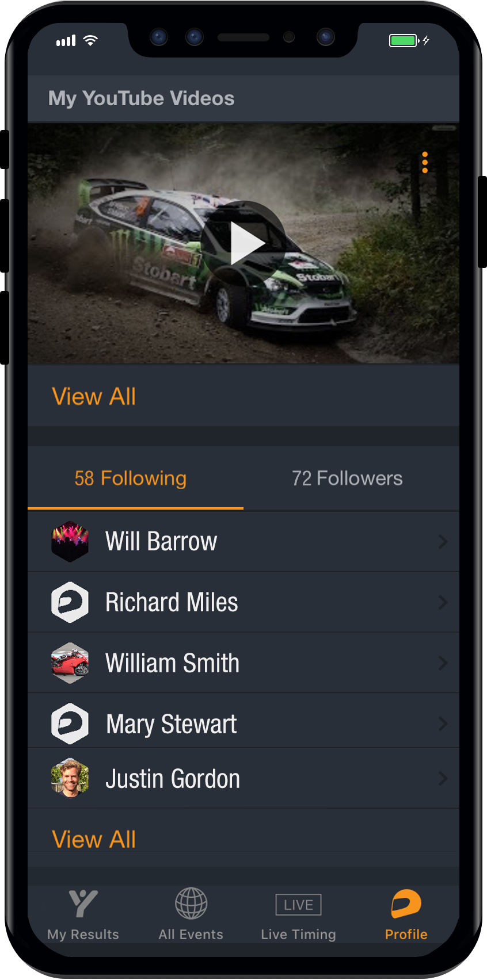Tap Will Barrow's concert avatar
Image resolution: width=487 pixels, height=980 pixels.
point(70,541)
